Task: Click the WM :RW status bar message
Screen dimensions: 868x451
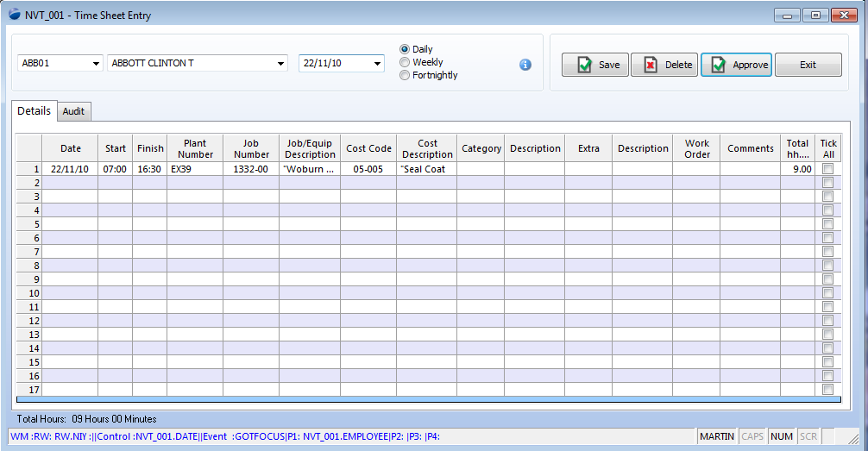Action: (x=225, y=436)
